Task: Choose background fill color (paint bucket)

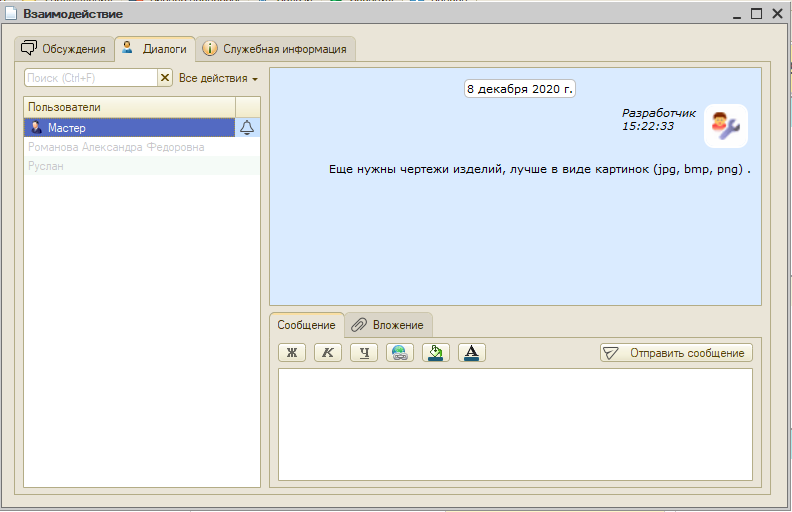Action: pyautogui.click(x=436, y=352)
